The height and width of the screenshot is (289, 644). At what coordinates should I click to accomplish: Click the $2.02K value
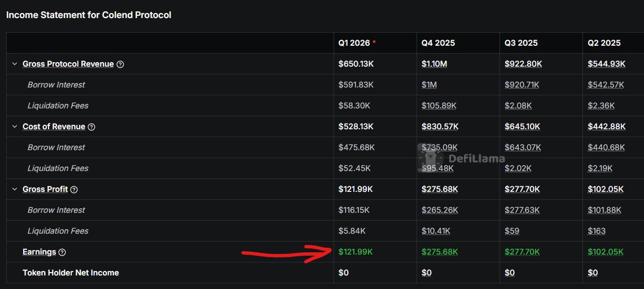click(518, 168)
